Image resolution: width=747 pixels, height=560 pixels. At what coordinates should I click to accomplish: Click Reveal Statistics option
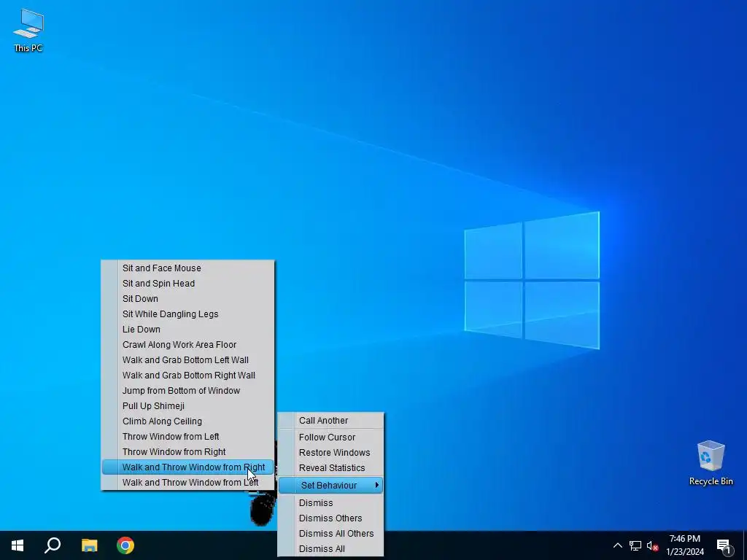coord(330,467)
